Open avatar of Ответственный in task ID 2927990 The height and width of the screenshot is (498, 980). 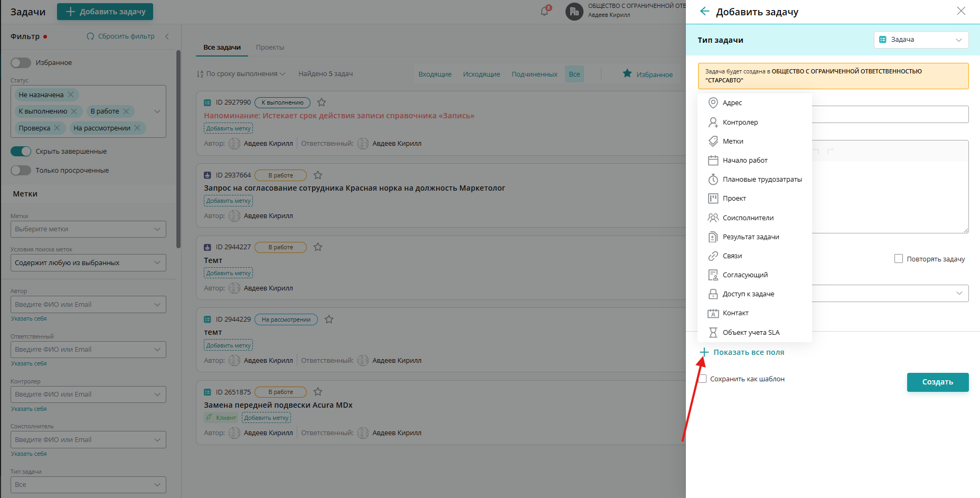363,144
